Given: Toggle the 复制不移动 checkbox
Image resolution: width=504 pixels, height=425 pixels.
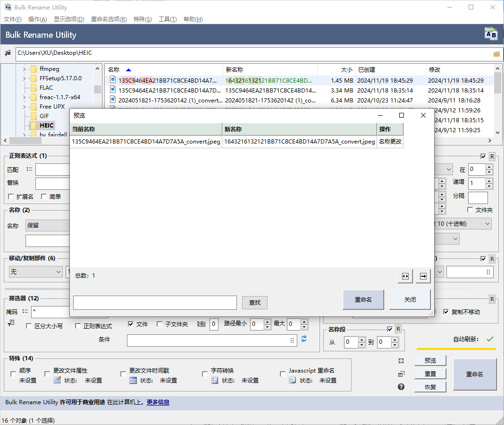Looking at the screenshot, I should 446,312.
